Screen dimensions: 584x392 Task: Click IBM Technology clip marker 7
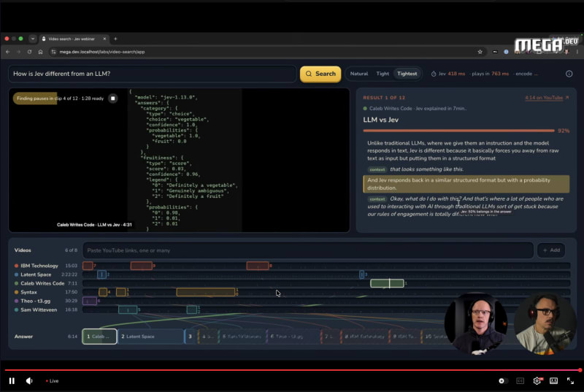coord(88,266)
